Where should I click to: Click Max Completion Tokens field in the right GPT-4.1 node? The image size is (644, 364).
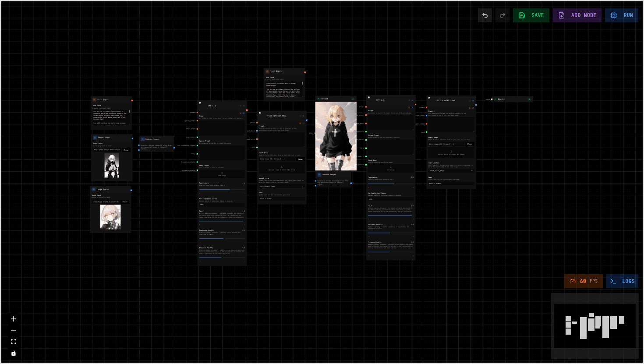pyautogui.click(x=391, y=199)
